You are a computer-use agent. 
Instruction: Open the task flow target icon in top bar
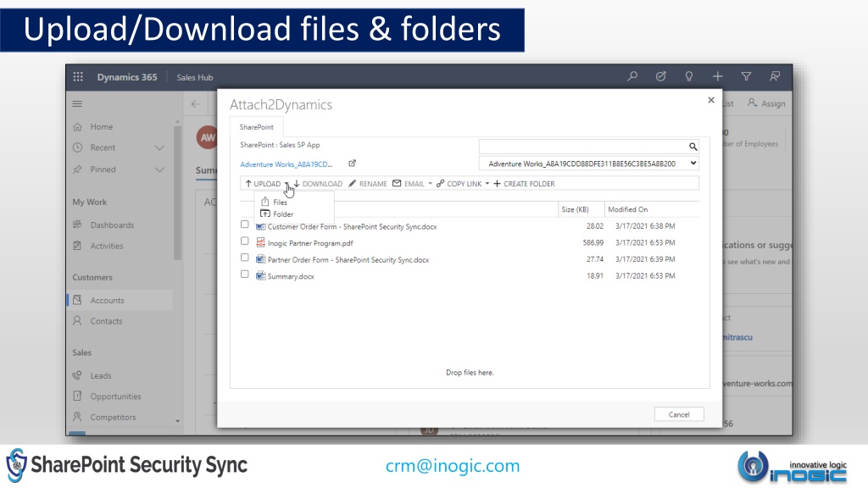click(660, 76)
